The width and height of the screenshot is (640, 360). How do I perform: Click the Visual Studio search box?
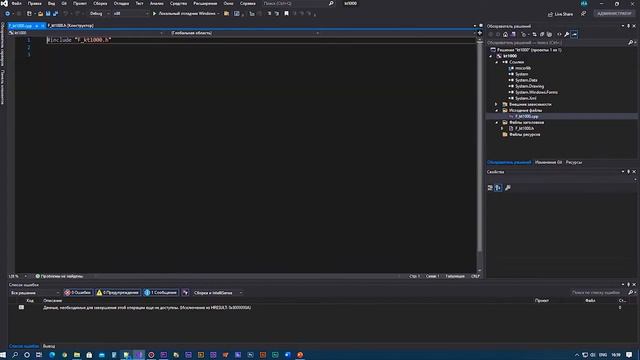click(298, 3)
